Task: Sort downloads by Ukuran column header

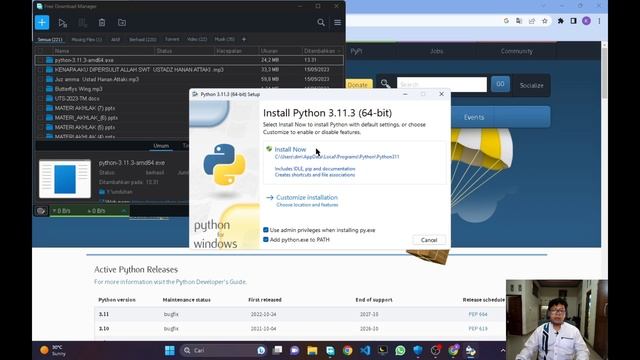Action: click(269, 51)
